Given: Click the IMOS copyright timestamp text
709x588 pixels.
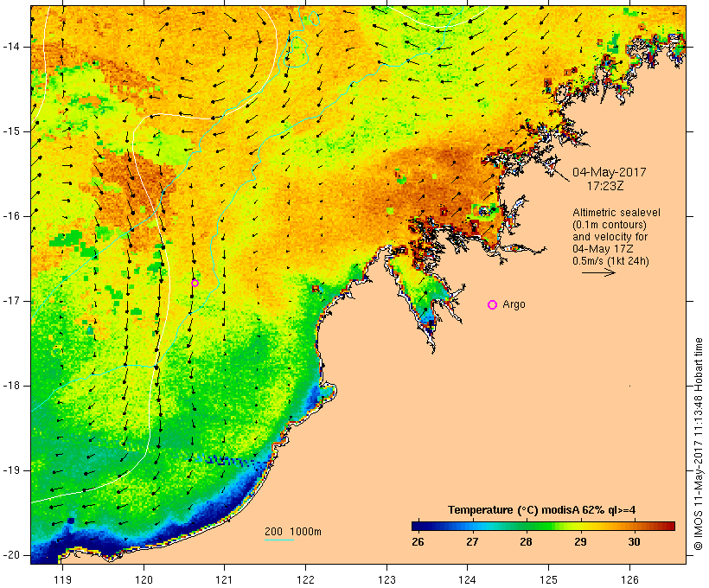Looking at the screenshot, I should pyautogui.click(x=699, y=444).
